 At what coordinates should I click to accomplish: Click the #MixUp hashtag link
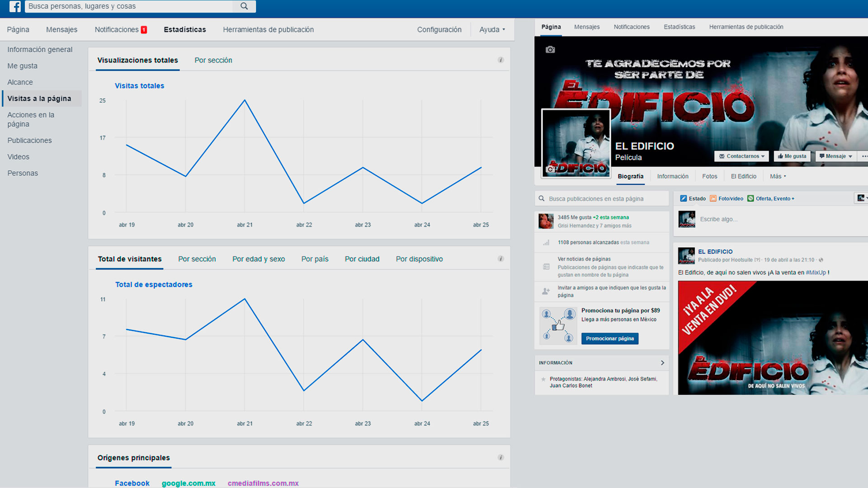tap(816, 272)
